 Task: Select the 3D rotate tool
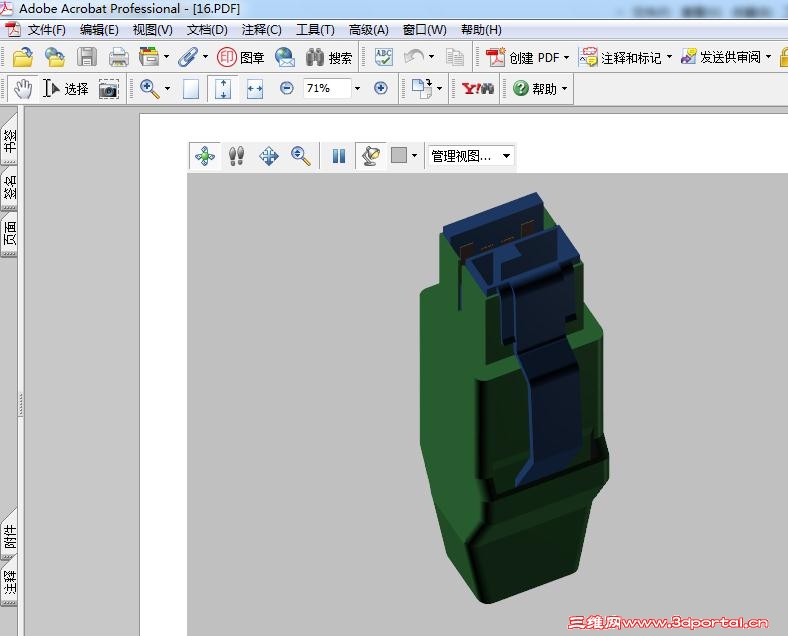pos(205,156)
